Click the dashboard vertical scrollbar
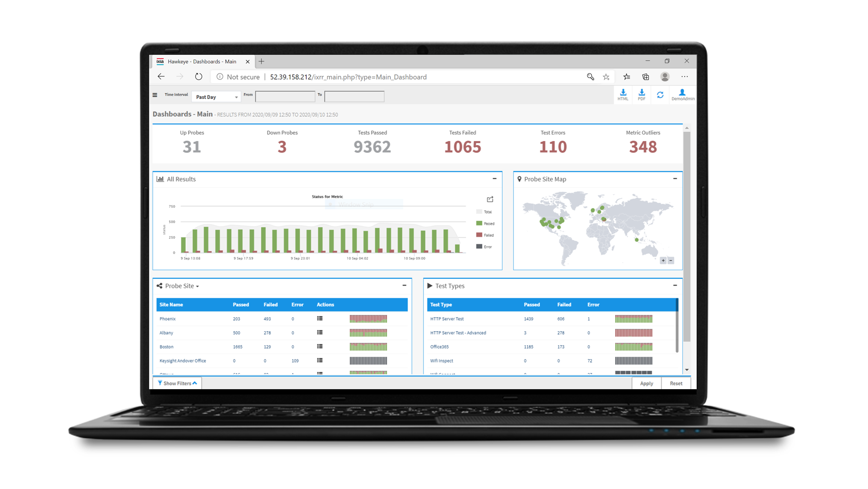The width and height of the screenshot is (868, 489). 686,236
